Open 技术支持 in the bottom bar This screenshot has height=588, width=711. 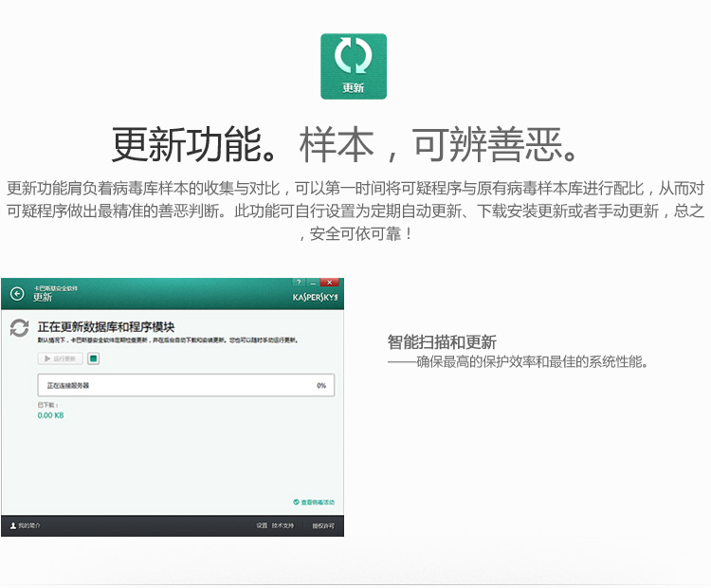click(x=283, y=525)
